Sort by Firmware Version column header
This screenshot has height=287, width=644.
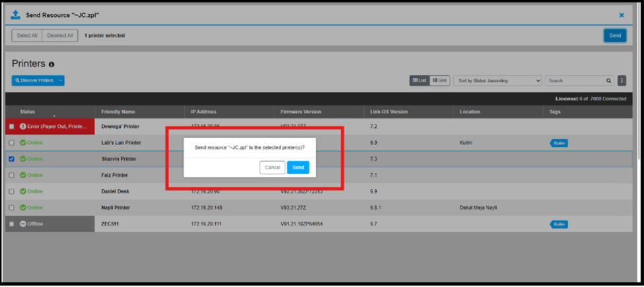tap(301, 112)
